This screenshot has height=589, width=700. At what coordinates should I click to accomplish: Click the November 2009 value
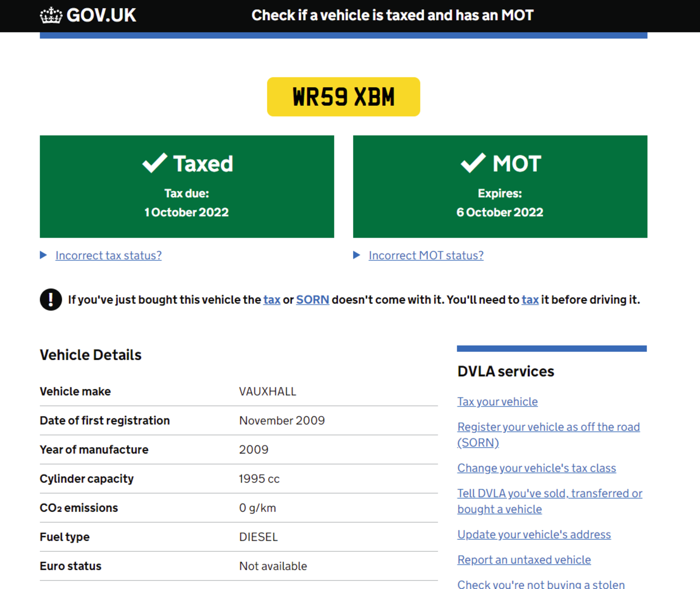(x=282, y=421)
